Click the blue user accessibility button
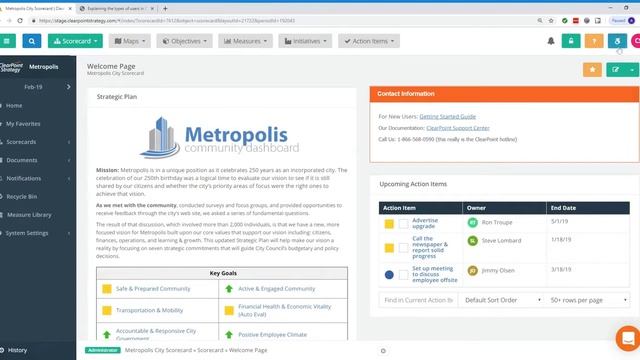 coord(617,41)
